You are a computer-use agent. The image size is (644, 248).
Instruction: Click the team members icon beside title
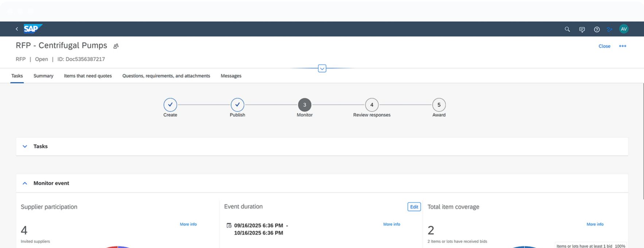click(x=116, y=46)
